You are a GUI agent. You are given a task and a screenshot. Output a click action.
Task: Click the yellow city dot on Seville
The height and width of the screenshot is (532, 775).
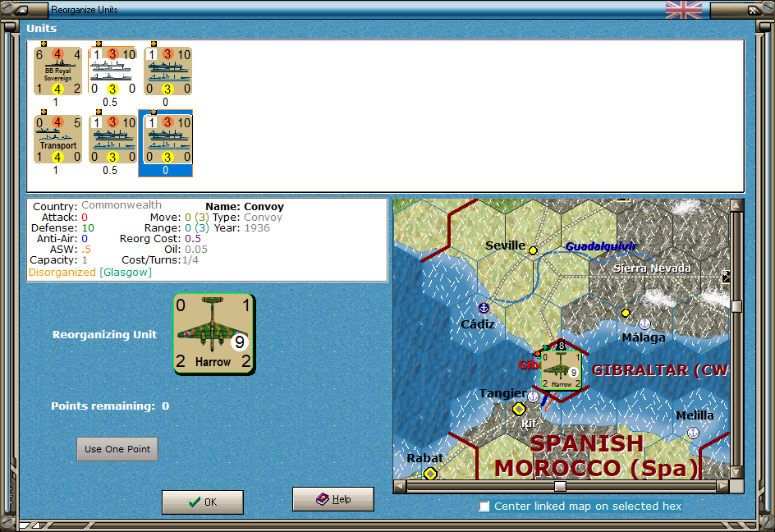coord(533,251)
